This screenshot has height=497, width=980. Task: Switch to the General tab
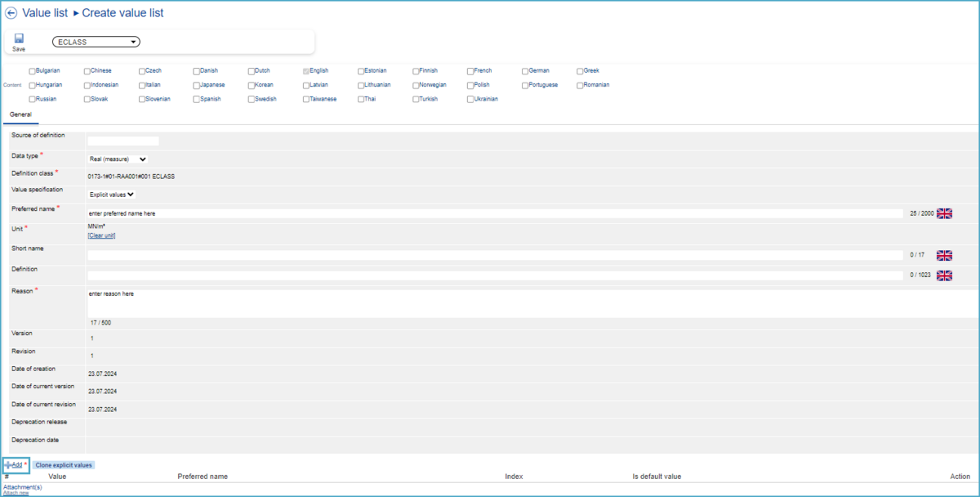tap(20, 114)
